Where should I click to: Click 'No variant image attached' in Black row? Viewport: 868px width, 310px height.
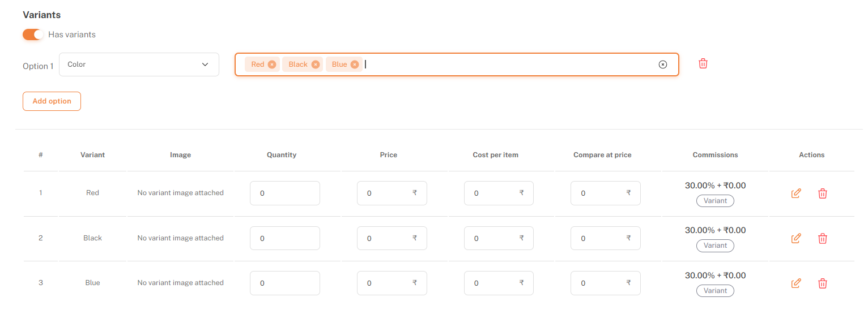[181, 238]
